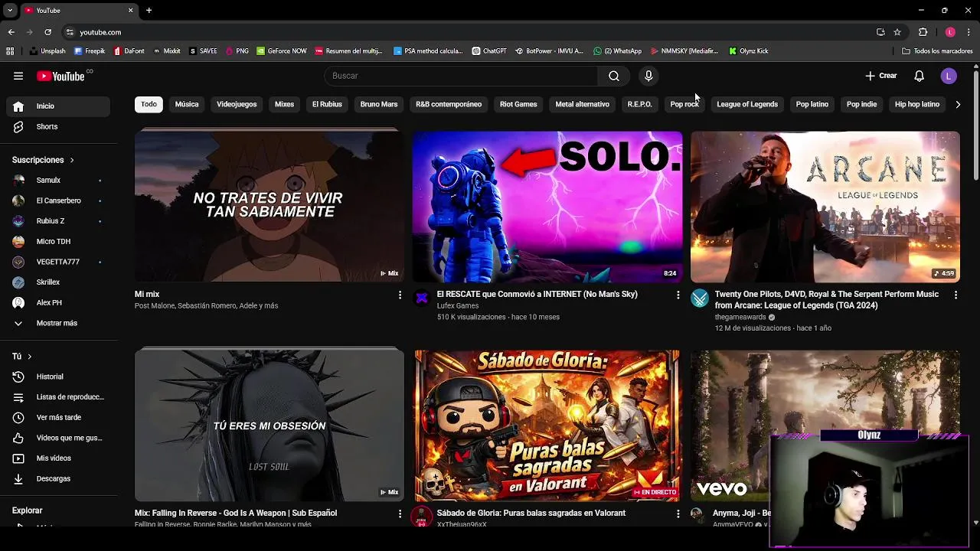Viewport: 980px width, 551px height.
Task: Select the Hip hop latino chip
Action: (917, 104)
